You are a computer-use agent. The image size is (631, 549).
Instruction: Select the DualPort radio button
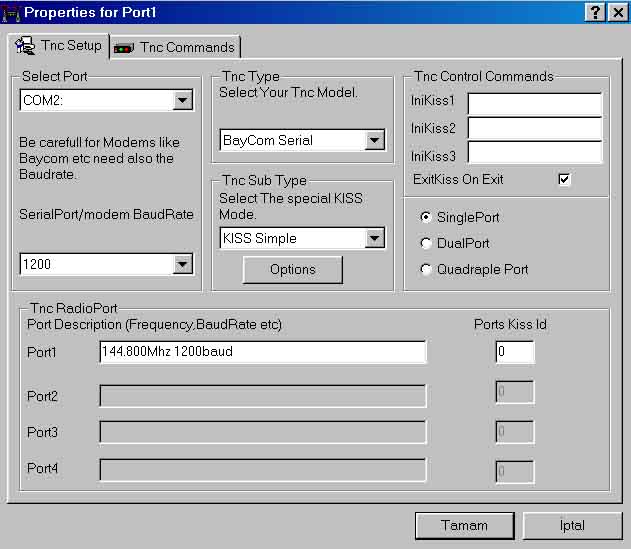(426, 243)
